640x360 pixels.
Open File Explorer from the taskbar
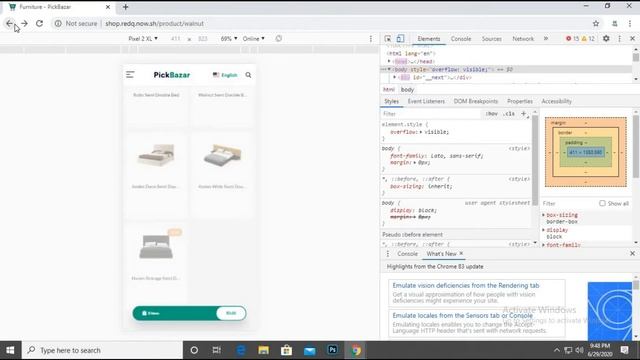(263, 350)
